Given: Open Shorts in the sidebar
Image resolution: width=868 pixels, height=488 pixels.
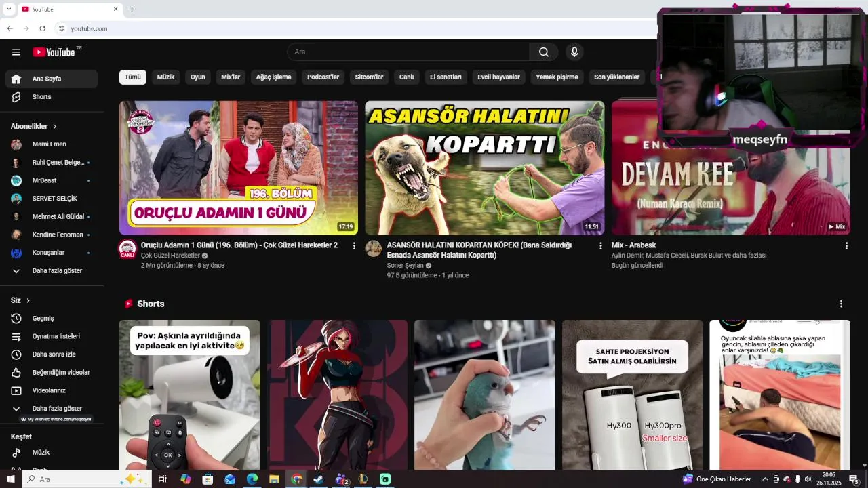Looking at the screenshot, I should (52, 97).
